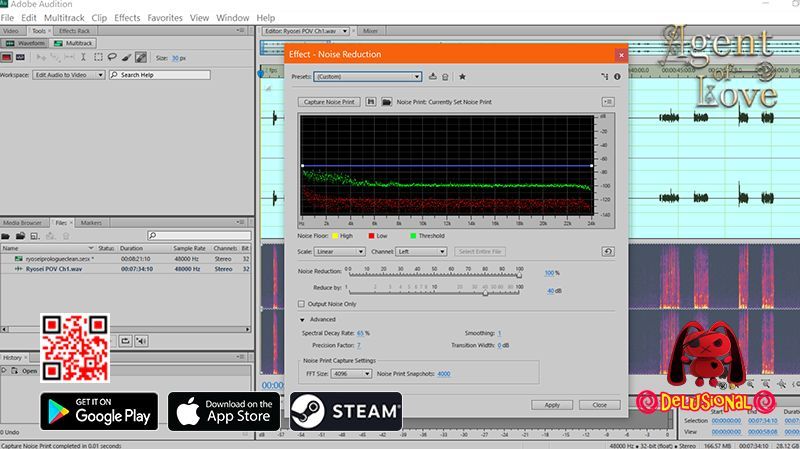Open file icon in Files panel

(6, 236)
